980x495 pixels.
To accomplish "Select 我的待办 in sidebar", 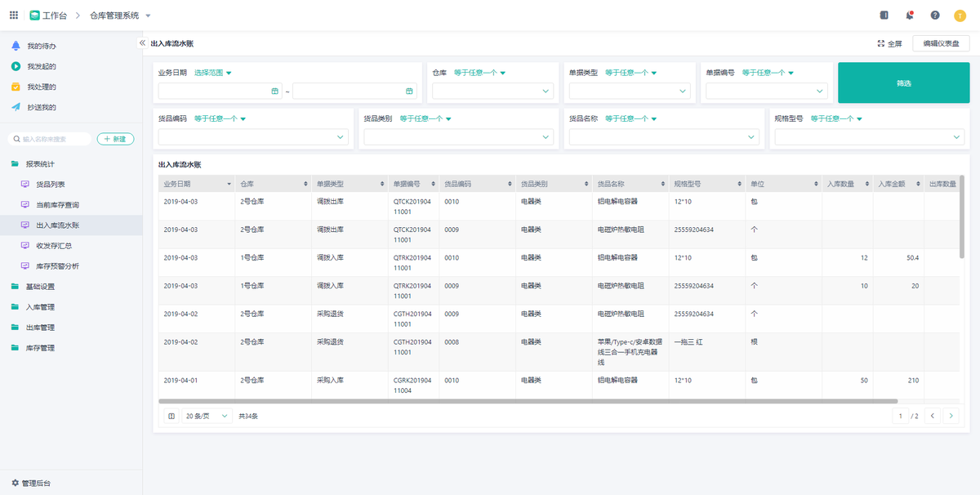I will pyautogui.click(x=42, y=46).
